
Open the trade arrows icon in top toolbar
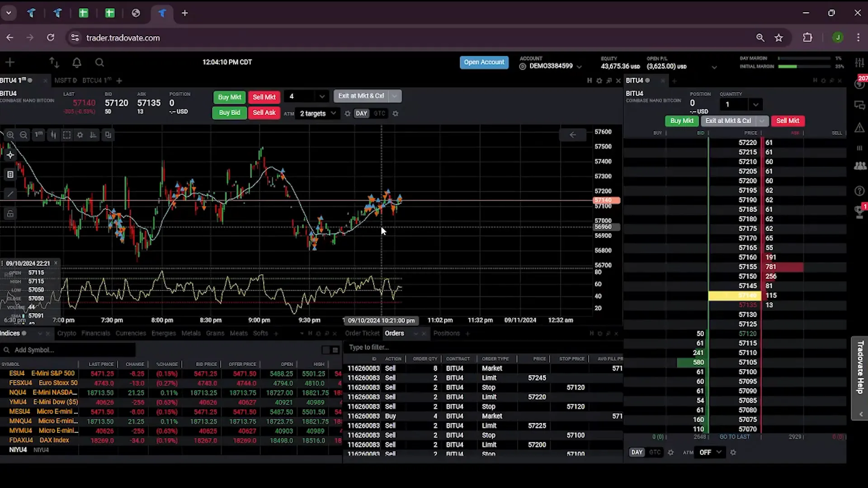click(x=54, y=62)
